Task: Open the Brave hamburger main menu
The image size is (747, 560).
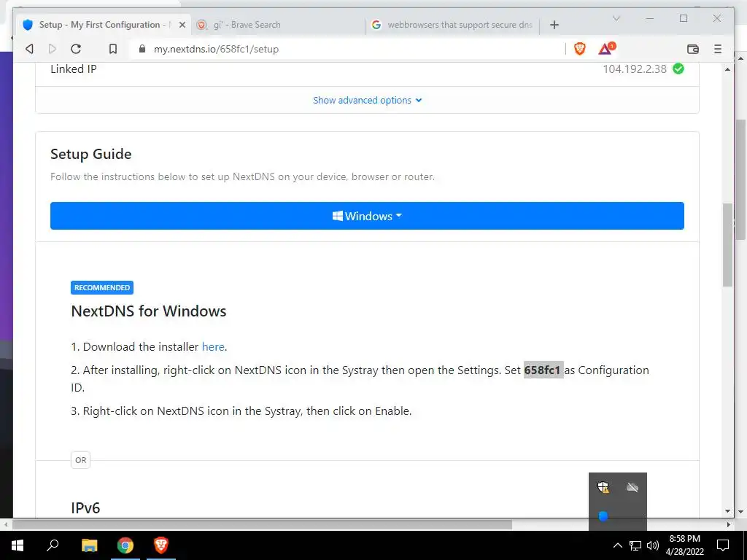Action: (x=718, y=49)
